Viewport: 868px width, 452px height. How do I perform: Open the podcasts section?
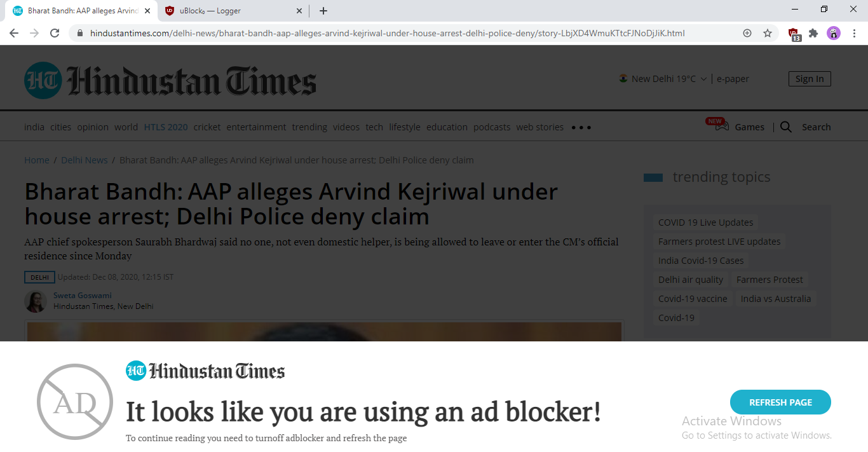(x=492, y=127)
